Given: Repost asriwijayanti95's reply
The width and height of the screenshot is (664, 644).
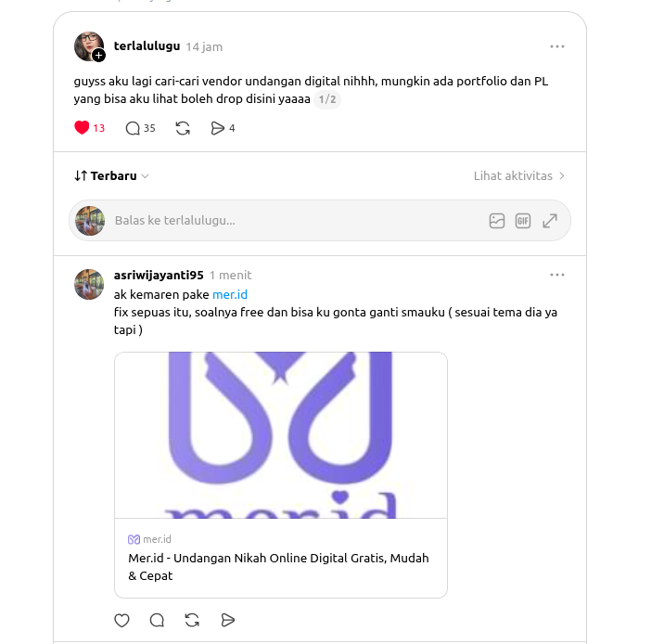Looking at the screenshot, I should coord(192,620).
